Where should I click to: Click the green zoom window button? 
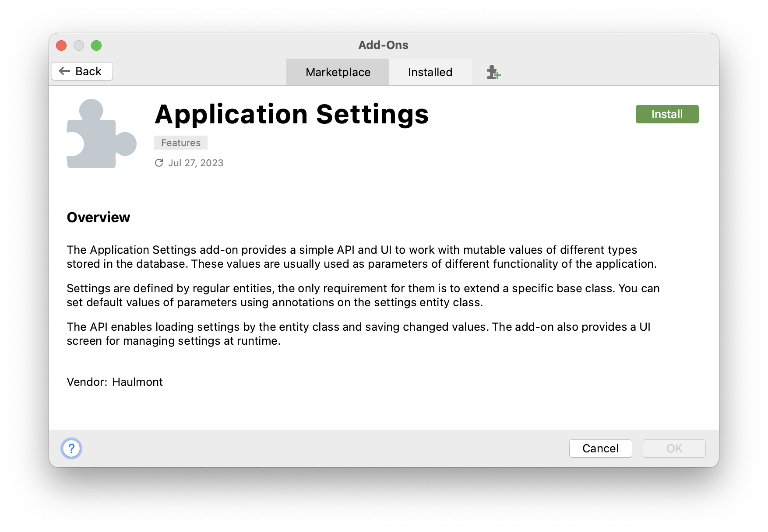pyautogui.click(x=96, y=45)
